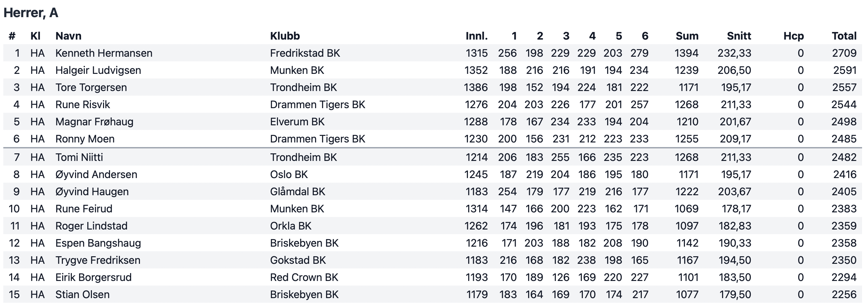
Task: Click Kenneth Hermansen's total 2709
Action: [x=844, y=53]
